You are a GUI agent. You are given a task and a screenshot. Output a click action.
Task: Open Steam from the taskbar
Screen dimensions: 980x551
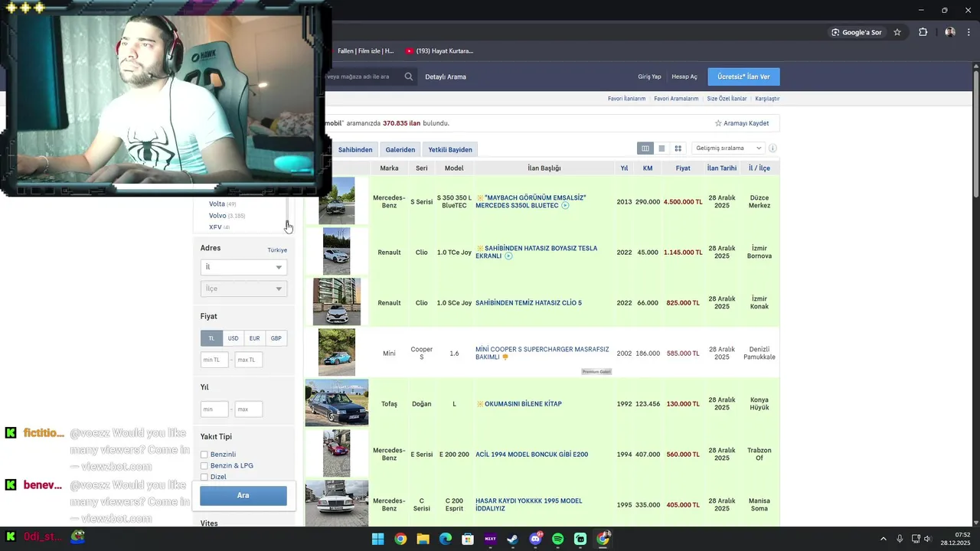(512, 539)
